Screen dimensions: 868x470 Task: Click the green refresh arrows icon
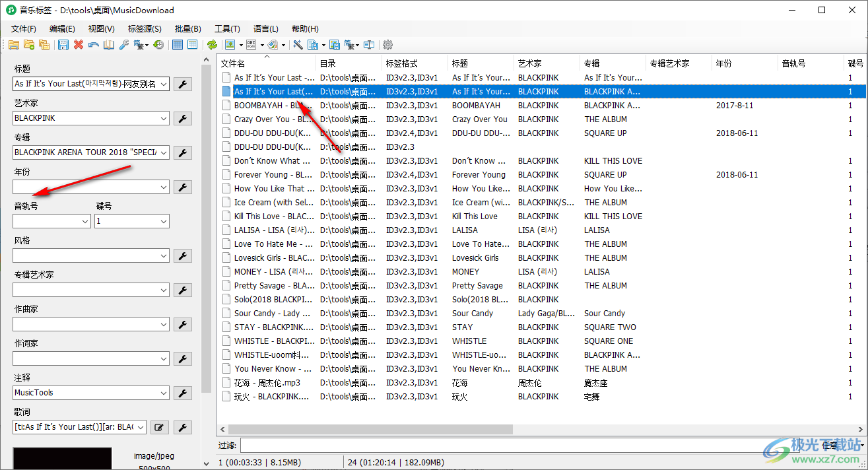212,45
